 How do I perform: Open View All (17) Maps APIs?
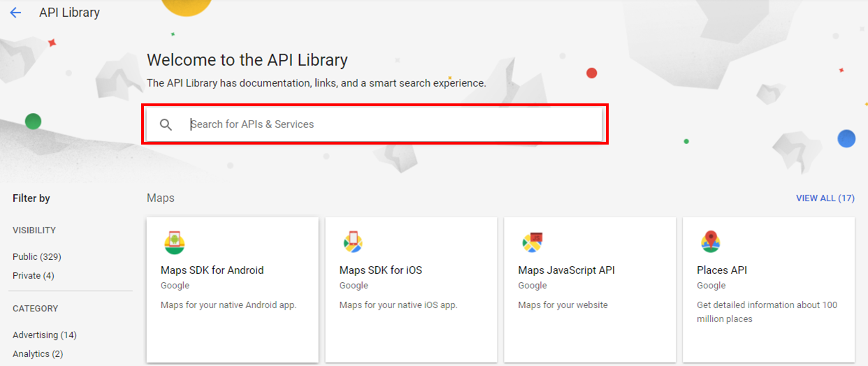pyautogui.click(x=825, y=198)
